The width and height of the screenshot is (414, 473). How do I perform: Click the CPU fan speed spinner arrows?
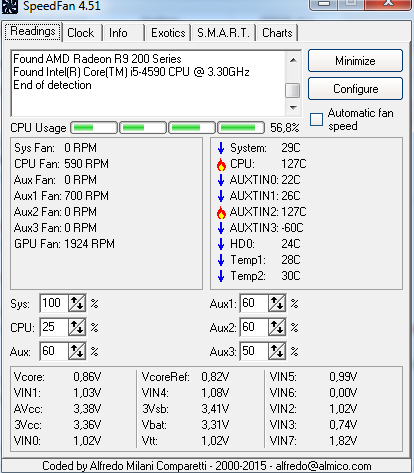pos(77,327)
